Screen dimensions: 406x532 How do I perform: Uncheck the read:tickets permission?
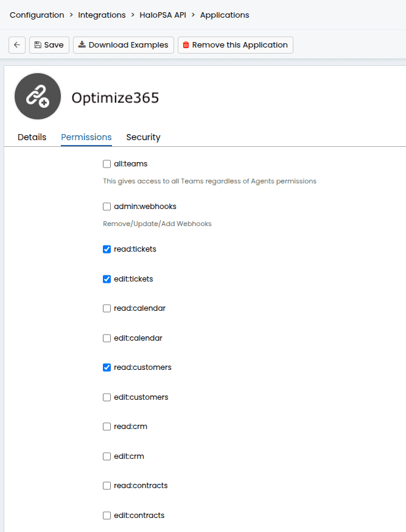pyautogui.click(x=107, y=249)
